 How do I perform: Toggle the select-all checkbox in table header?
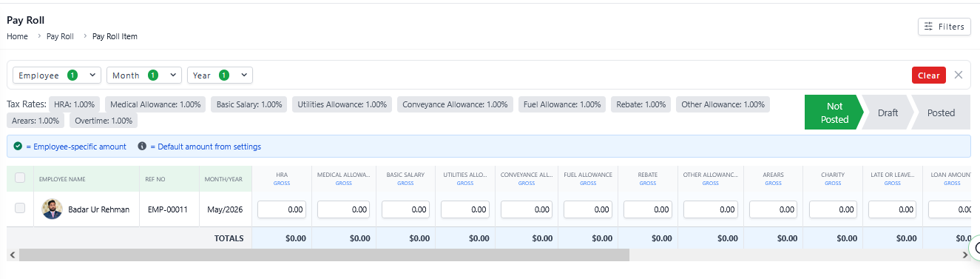click(x=20, y=178)
